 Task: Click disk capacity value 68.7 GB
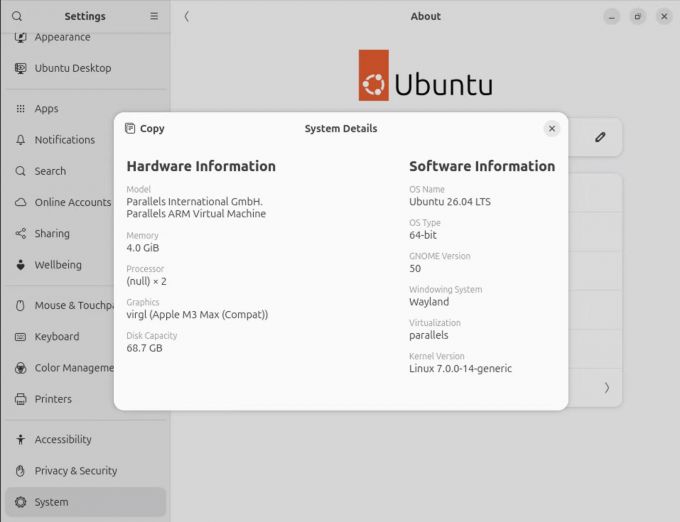[144, 348]
